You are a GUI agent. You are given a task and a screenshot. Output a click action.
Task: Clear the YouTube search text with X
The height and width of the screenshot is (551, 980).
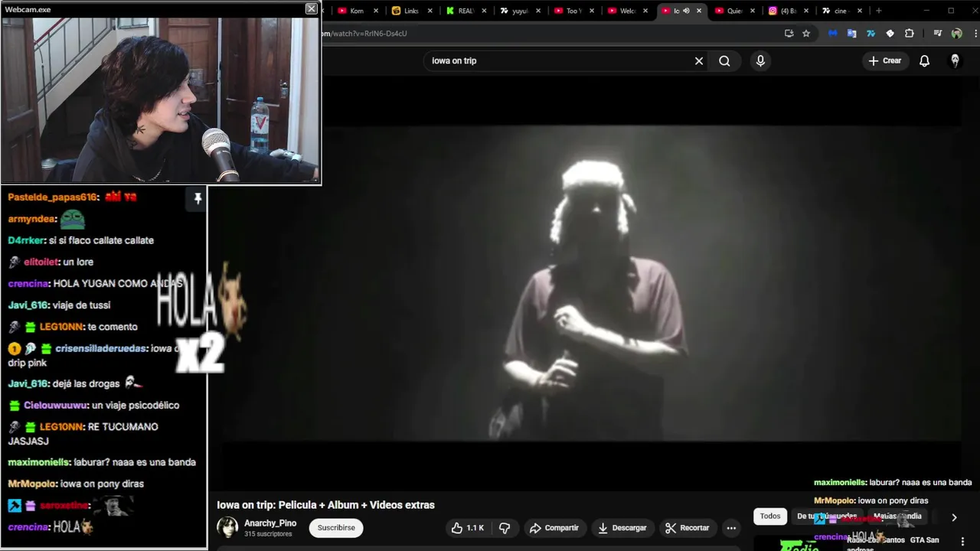pos(699,60)
